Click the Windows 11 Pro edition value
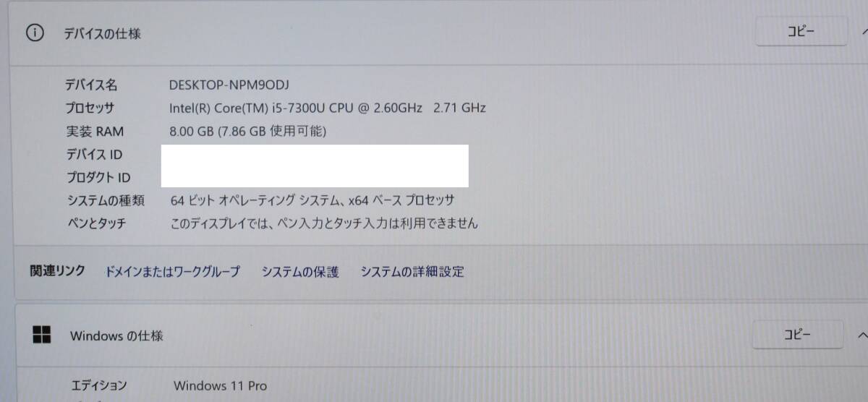Viewport: 868px width, 402px height. pyautogui.click(x=220, y=385)
